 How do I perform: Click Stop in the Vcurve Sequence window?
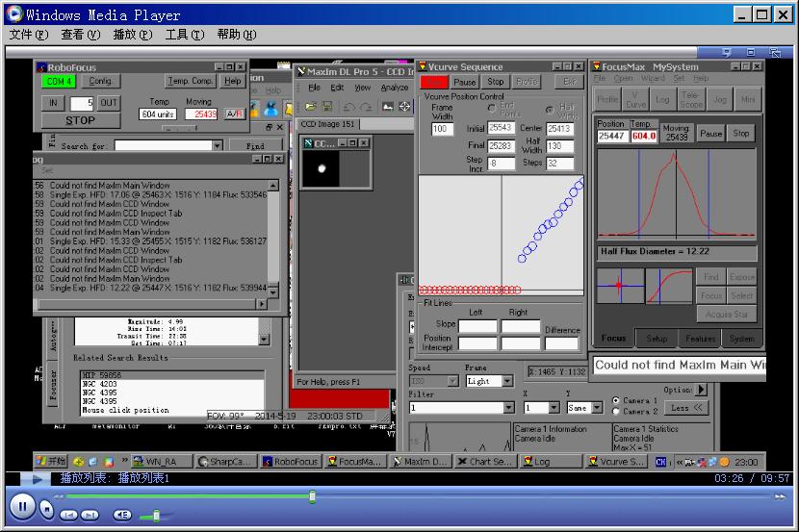[x=496, y=82]
